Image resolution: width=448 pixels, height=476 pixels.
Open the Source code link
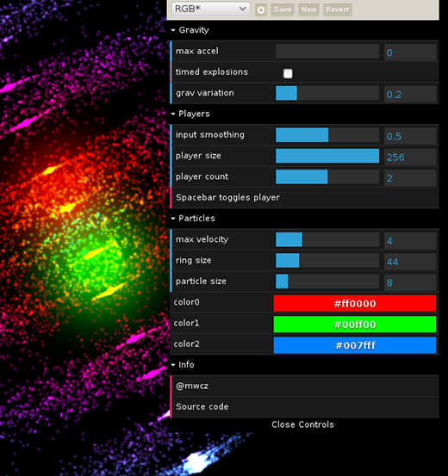(202, 407)
